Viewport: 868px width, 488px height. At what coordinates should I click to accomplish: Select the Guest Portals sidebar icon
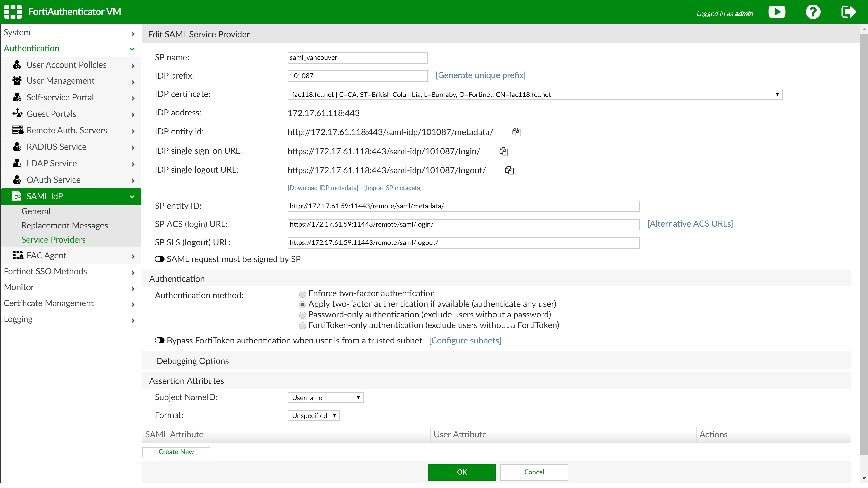pyautogui.click(x=18, y=113)
